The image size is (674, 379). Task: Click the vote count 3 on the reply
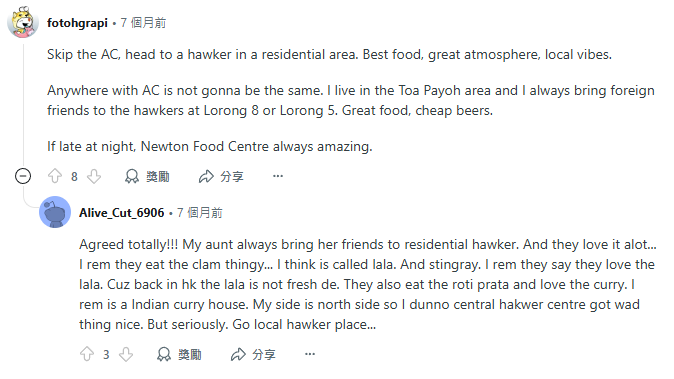point(106,355)
